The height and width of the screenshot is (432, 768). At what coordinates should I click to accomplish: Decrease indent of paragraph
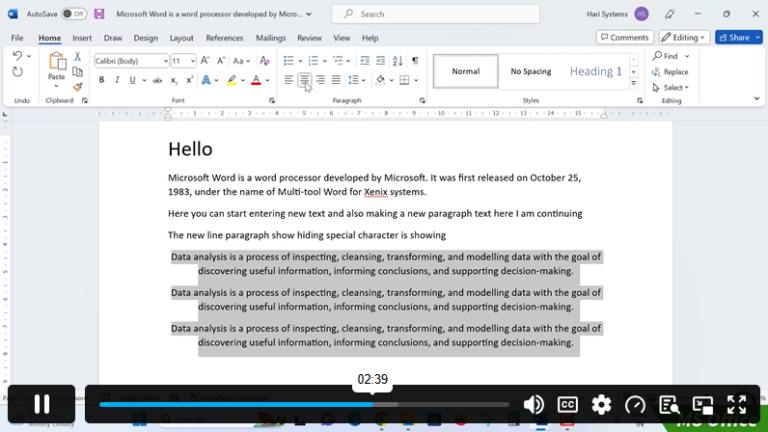point(365,61)
